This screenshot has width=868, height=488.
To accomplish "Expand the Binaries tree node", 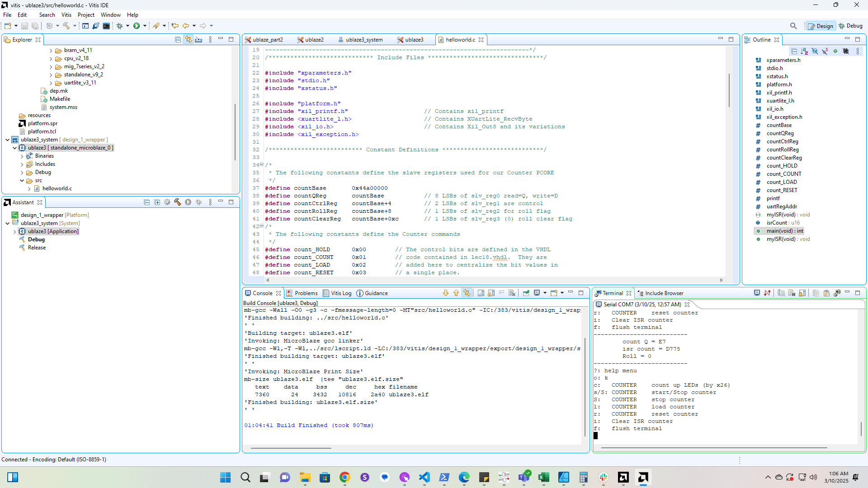I will (x=22, y=156).
